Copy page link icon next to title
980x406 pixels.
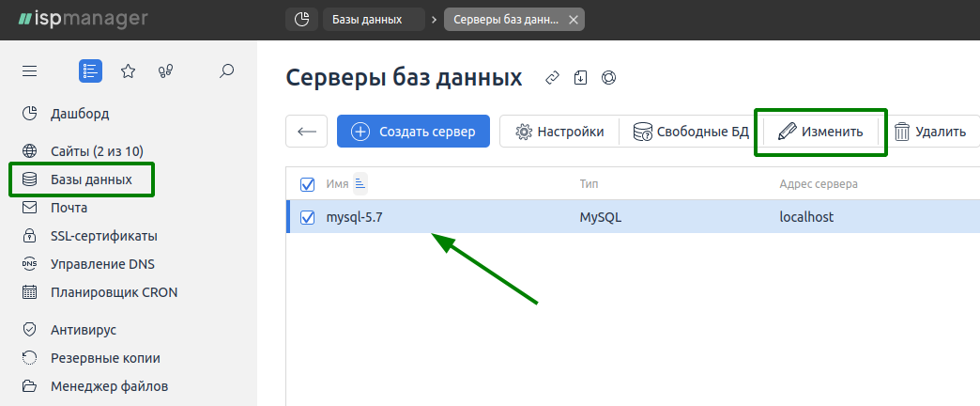pyautogui.click(x=552, y=78)
